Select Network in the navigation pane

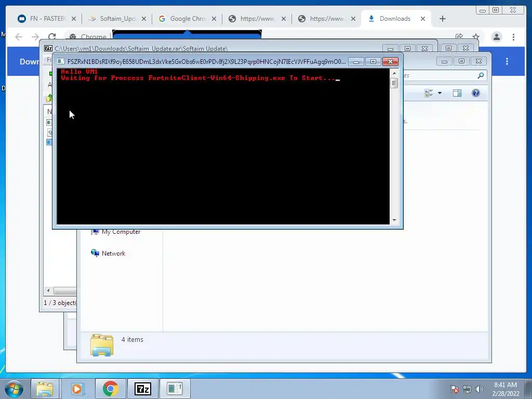108,254
